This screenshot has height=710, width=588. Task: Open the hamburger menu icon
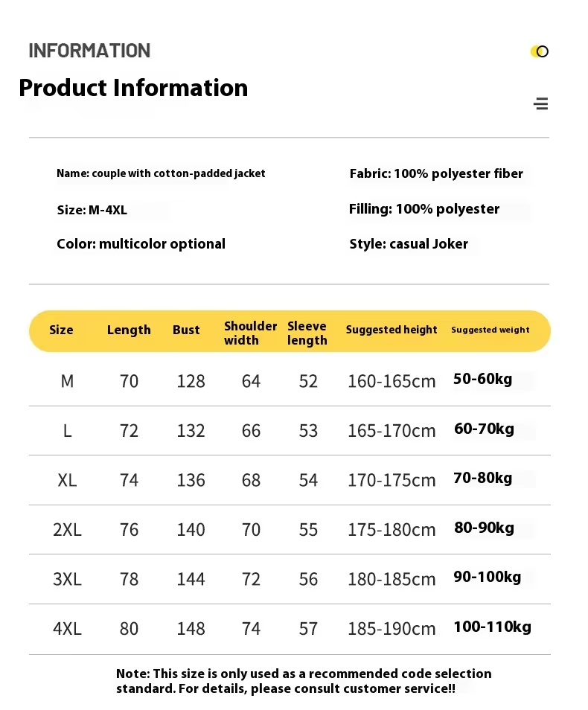tap(541, 103)
